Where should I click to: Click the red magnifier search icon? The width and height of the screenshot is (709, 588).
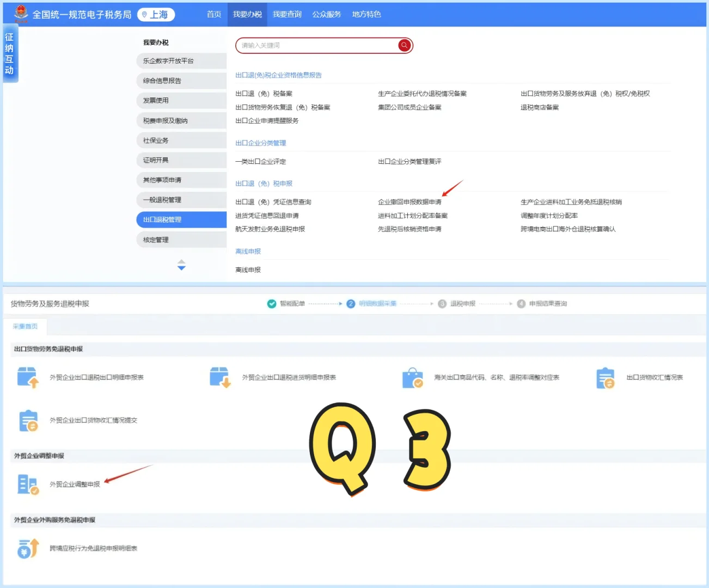pos(404,45)
